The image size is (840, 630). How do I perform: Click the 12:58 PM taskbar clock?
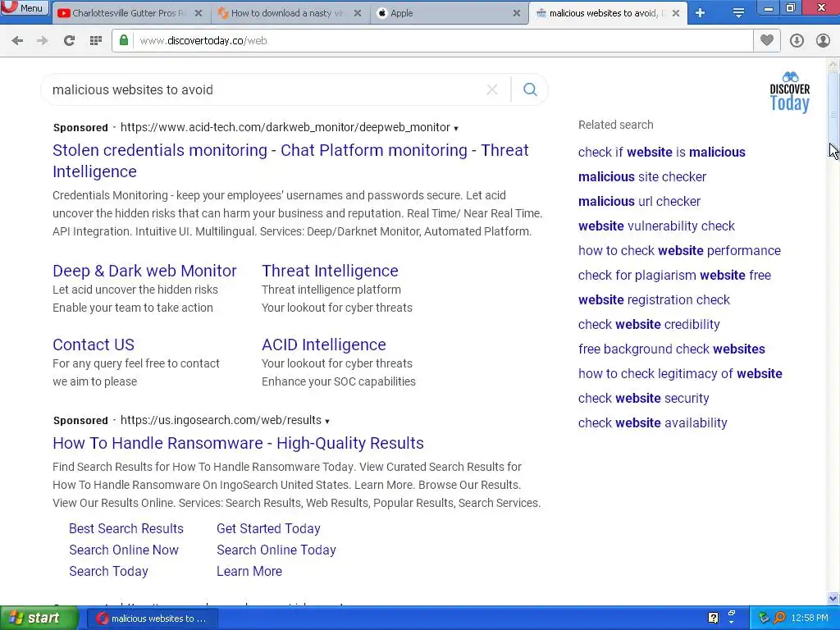pos(810,619)
